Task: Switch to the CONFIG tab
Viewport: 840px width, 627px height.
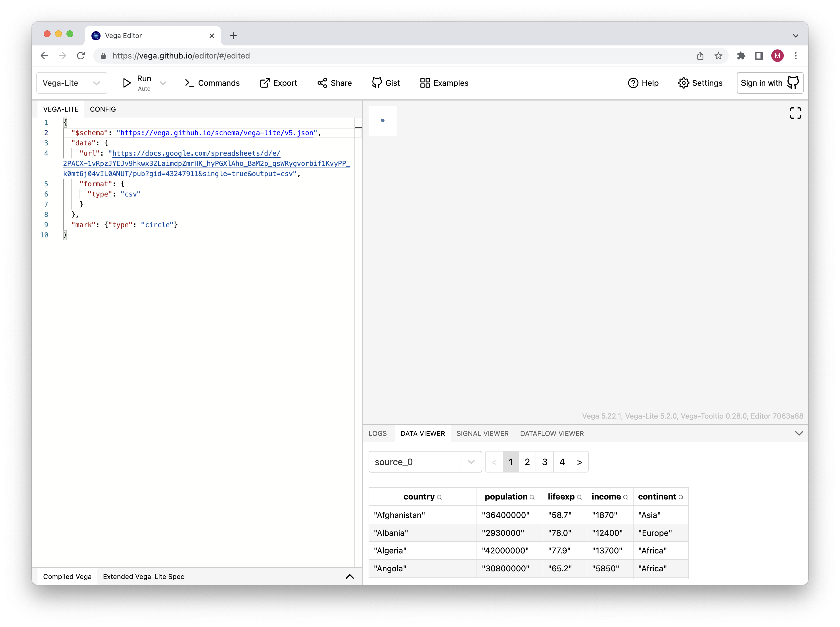Action: click(103, 109)
